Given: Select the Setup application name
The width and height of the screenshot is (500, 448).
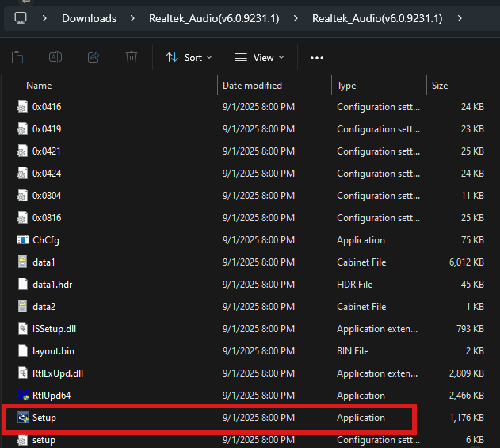Looking at the screenshot, I should (44, 418).
